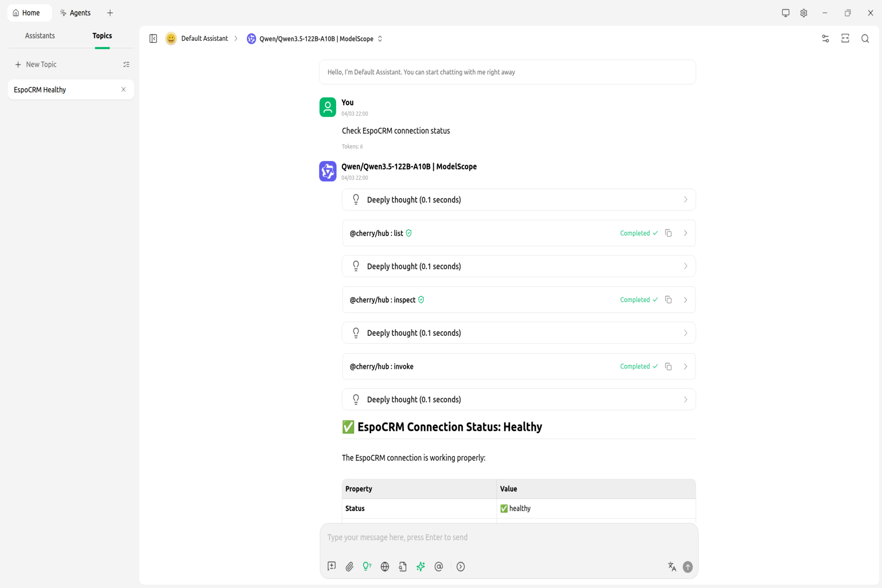Click the @ mention model icon

coord(439,566)
